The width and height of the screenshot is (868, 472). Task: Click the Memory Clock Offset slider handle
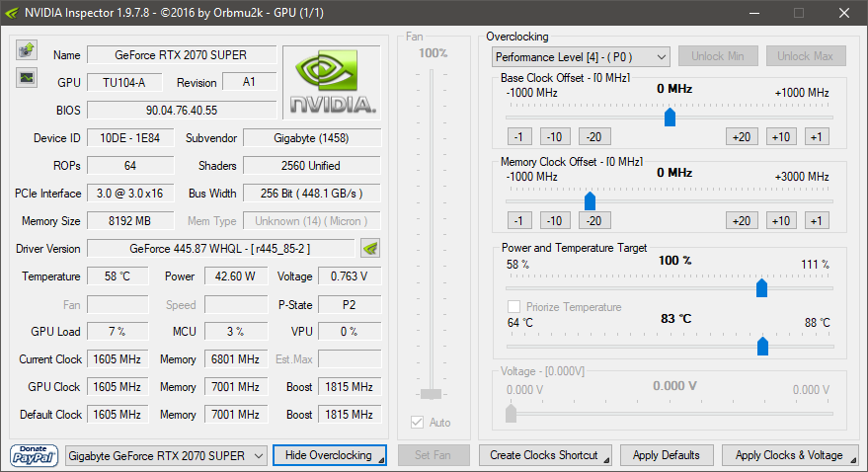(x=591, y=201)
